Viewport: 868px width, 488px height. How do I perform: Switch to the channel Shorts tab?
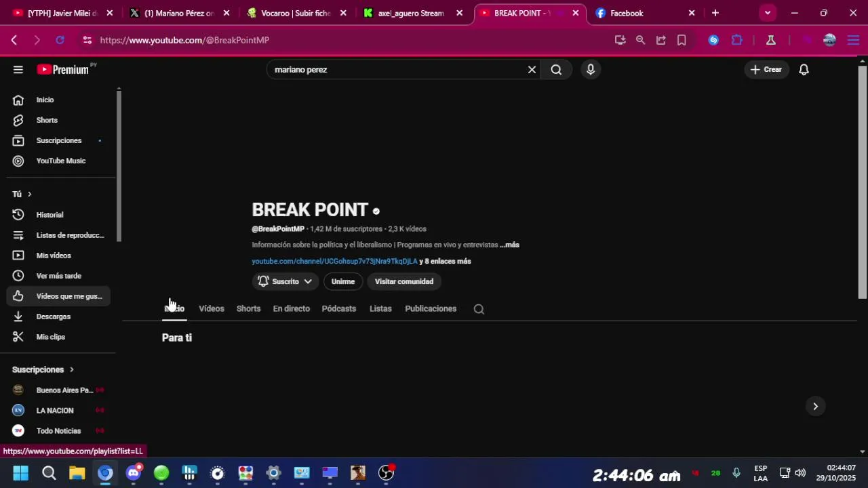[x=248, y=308]
